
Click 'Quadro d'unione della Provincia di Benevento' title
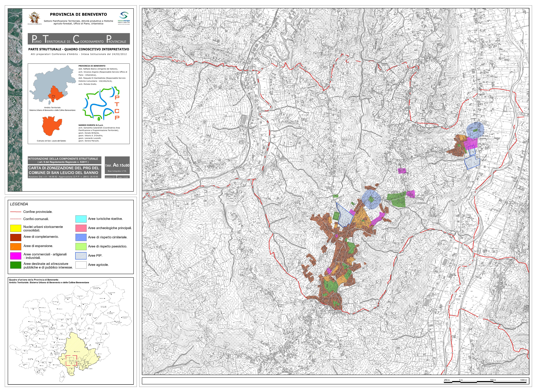pos(34,280)
